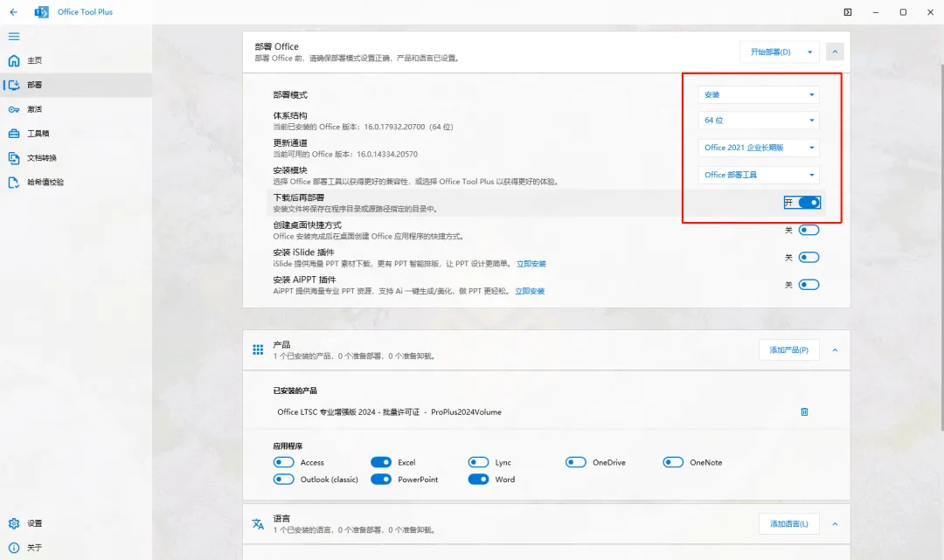This screenshot has width=944, height=560.
Task: Open the 激活 activation page
Action: [x=76, y=109]
